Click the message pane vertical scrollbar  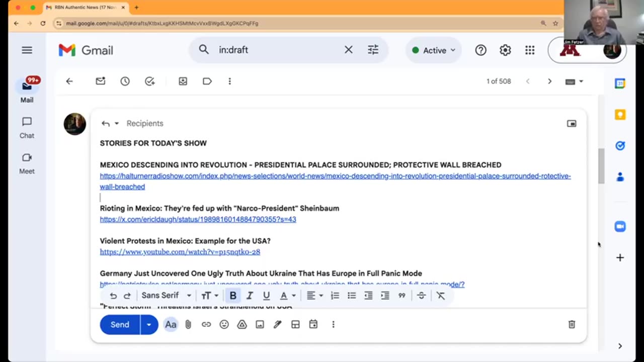coord(601,166)
